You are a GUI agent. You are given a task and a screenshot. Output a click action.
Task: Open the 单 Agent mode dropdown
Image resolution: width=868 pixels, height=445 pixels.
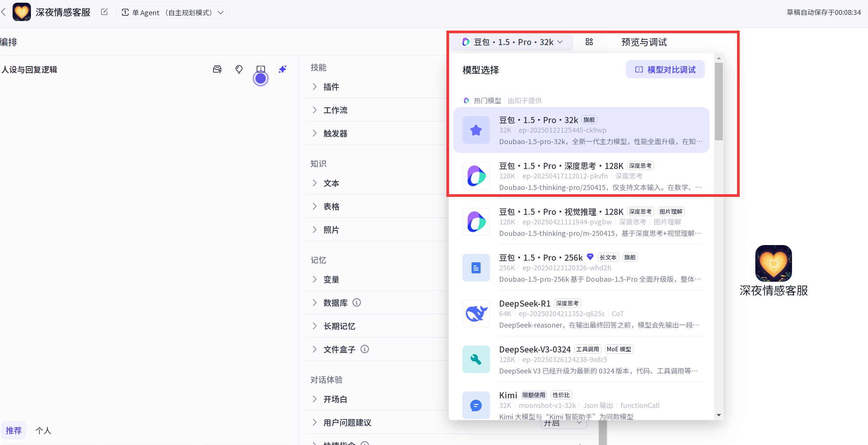[173, 12]
